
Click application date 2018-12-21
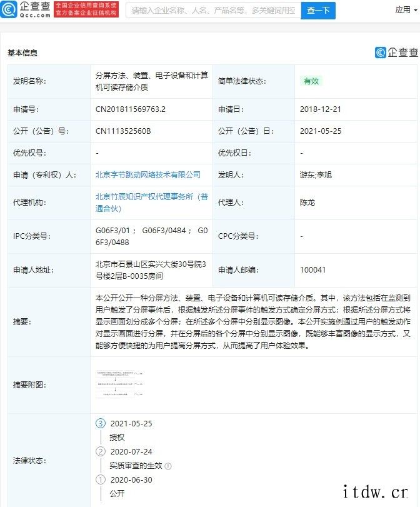320,109
